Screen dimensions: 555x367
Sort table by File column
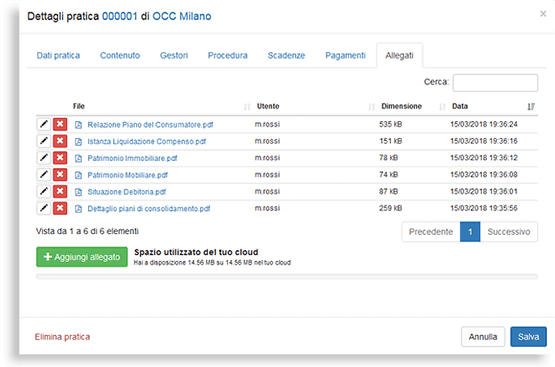(79, 106)
